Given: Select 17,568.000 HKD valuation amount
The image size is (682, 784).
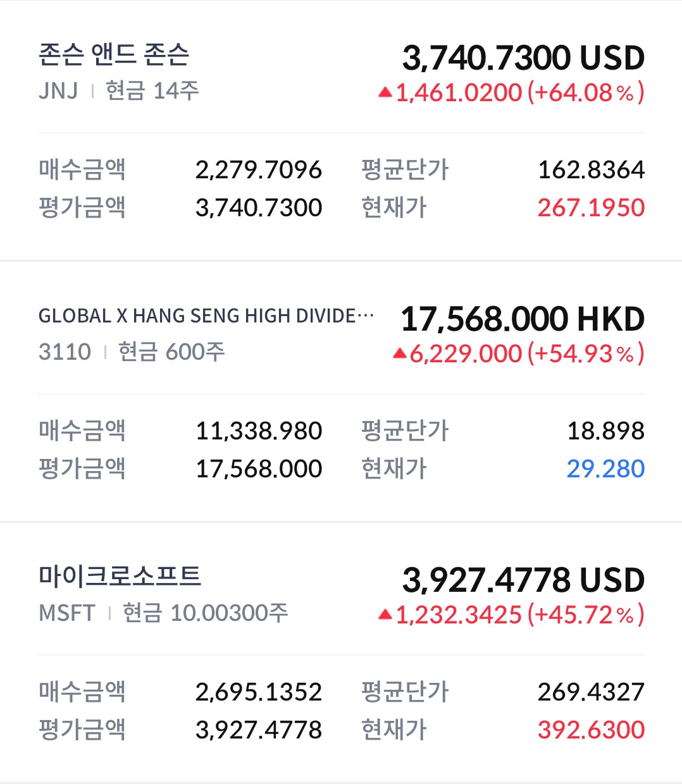Looking at the screenshot, I should [x=523, y=319].
